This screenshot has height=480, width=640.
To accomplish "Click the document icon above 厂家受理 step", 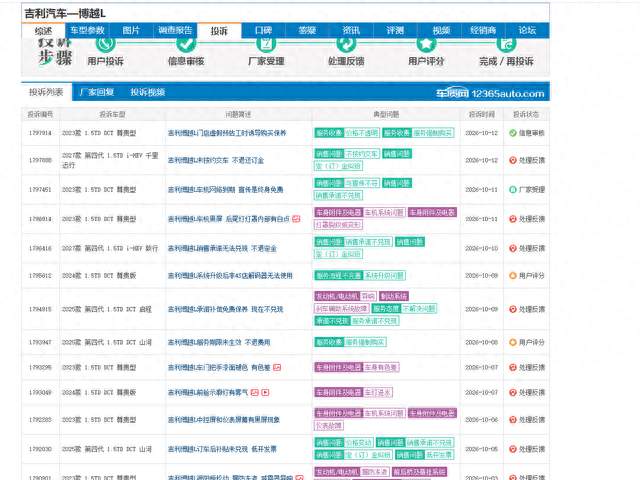I will [x=266, y=43].
